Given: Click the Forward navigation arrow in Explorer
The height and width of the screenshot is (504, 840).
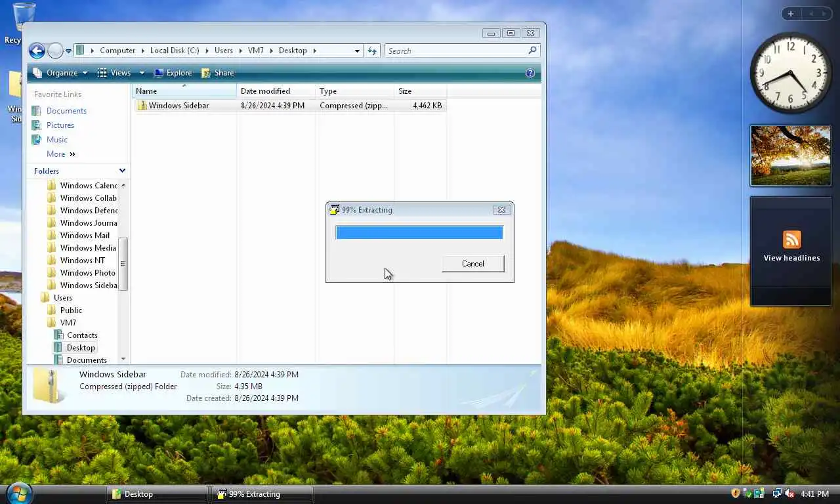Looking at the screenshot, I should click(x=55, y=51).
